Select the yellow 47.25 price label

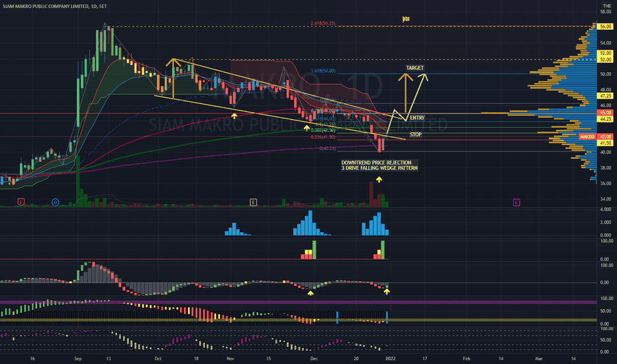pyautogui.click(x=605, y=96)
